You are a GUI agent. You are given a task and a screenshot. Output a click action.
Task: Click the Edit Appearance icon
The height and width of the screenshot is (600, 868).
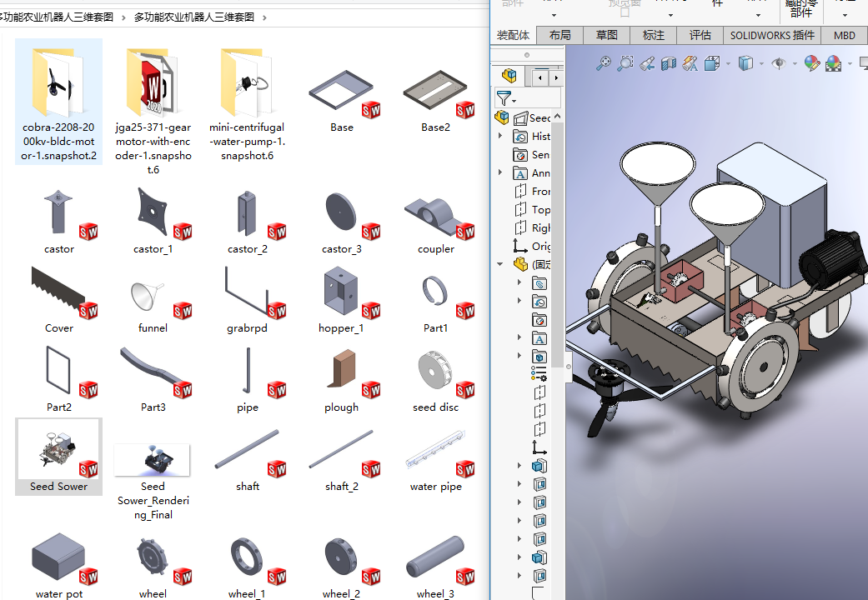tap(811, 63)
